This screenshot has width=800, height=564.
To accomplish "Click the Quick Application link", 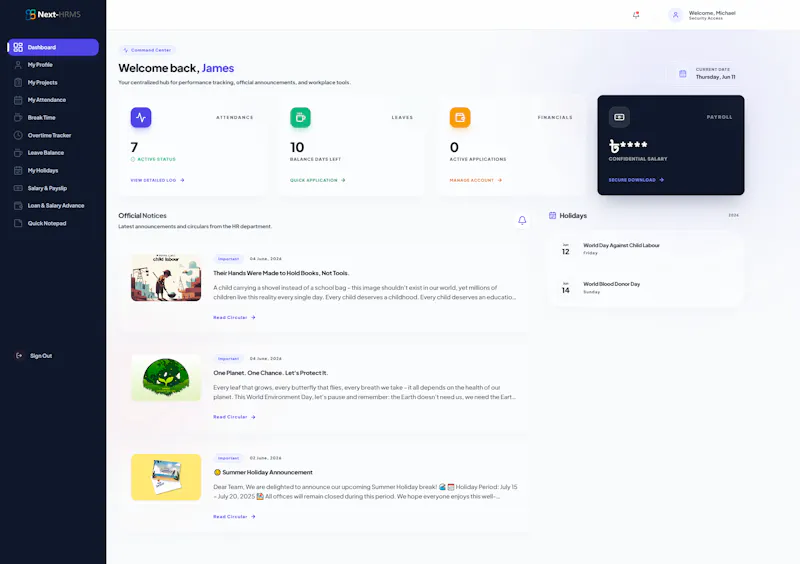I will (317, 180).
